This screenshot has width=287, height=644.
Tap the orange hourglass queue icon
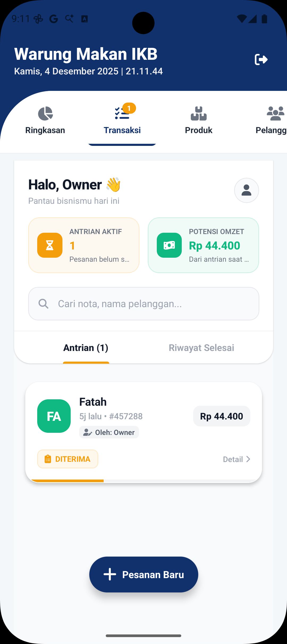tap(50, 245)
